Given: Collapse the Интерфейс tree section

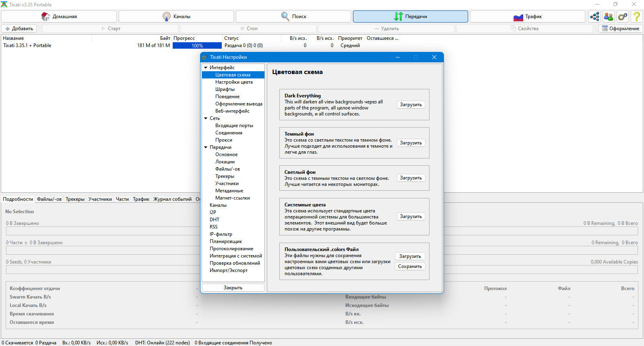Looking at the screenshot, I should tap(206, 68).
